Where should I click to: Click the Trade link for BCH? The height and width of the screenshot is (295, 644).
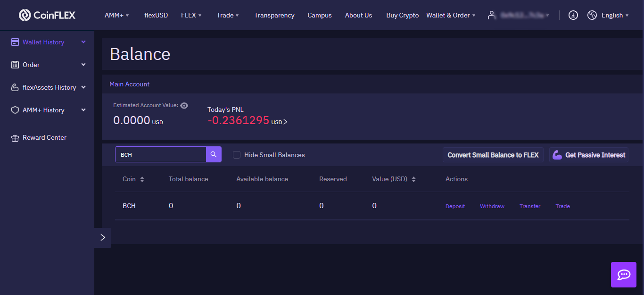tap(562, 206)
